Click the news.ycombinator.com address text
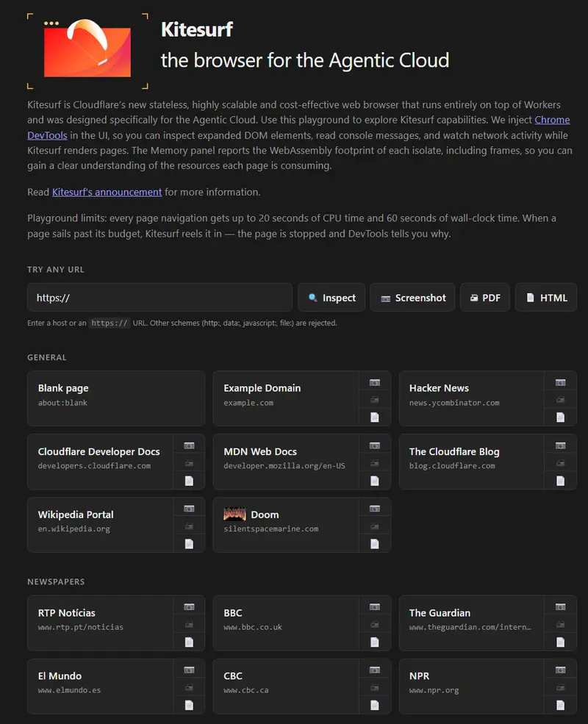The height and width of the screenshot is (724, 588). 454,403
